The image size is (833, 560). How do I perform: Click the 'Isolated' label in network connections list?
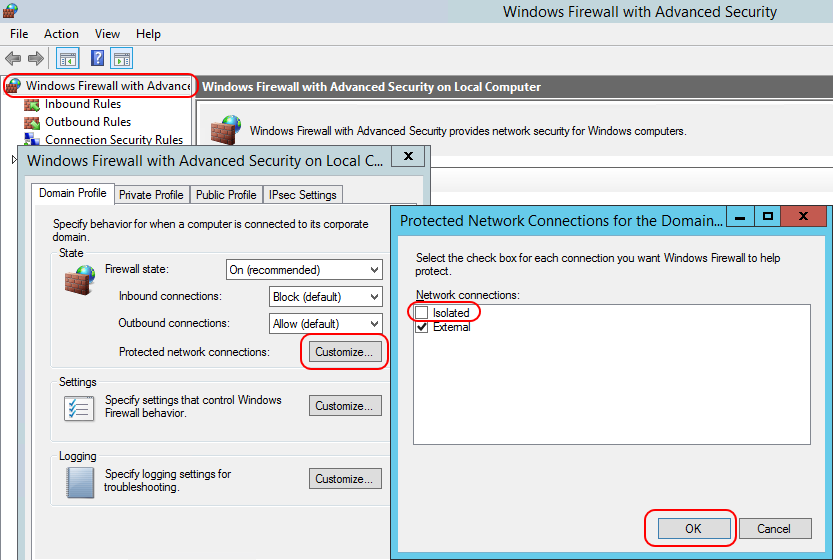[451, 313]
